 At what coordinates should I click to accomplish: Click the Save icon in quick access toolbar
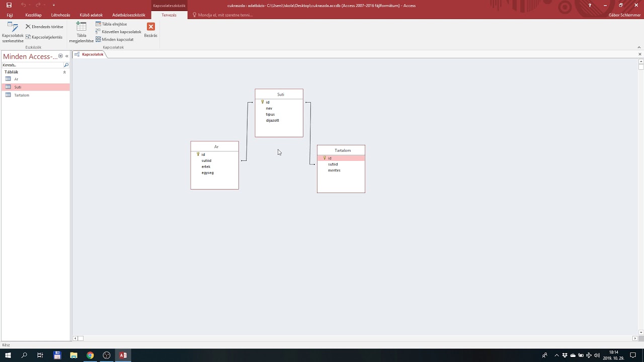coord(9,5)
